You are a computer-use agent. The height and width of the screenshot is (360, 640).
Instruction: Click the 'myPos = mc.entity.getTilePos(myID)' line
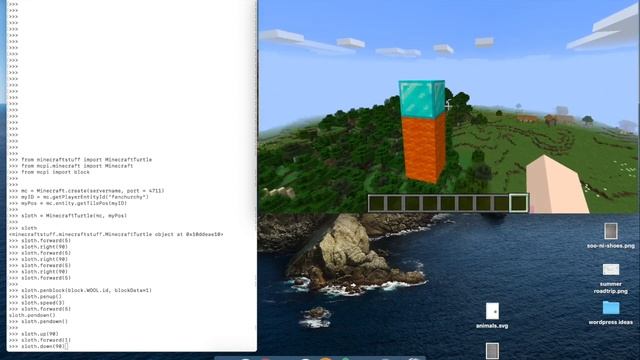(74, 203)
